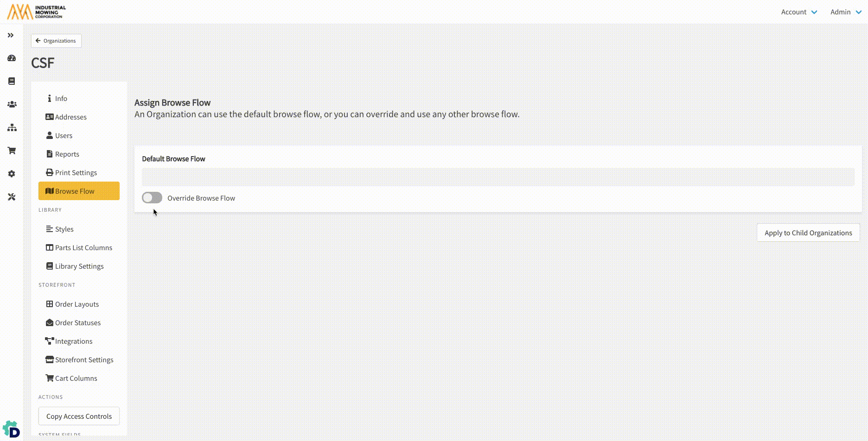Screen dimensions: 868x441
Task: Open the settings gear icon in sidebar
Action: pyautogui.click(x=12, y=174)
